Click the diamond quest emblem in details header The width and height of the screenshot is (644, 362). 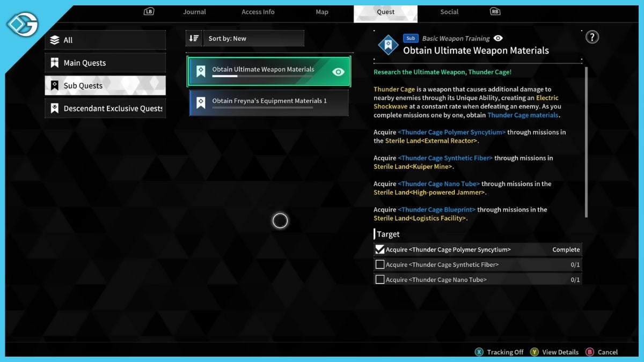[x=387, y=45]
